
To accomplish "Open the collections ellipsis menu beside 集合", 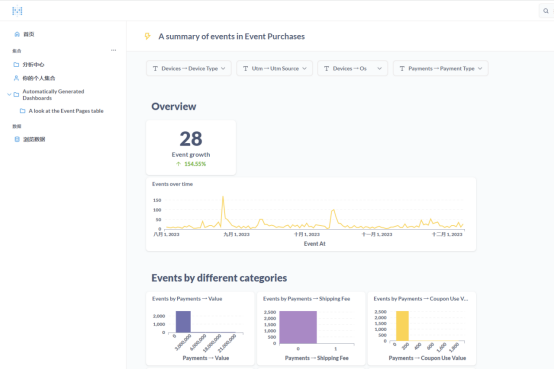I will 113,50.
